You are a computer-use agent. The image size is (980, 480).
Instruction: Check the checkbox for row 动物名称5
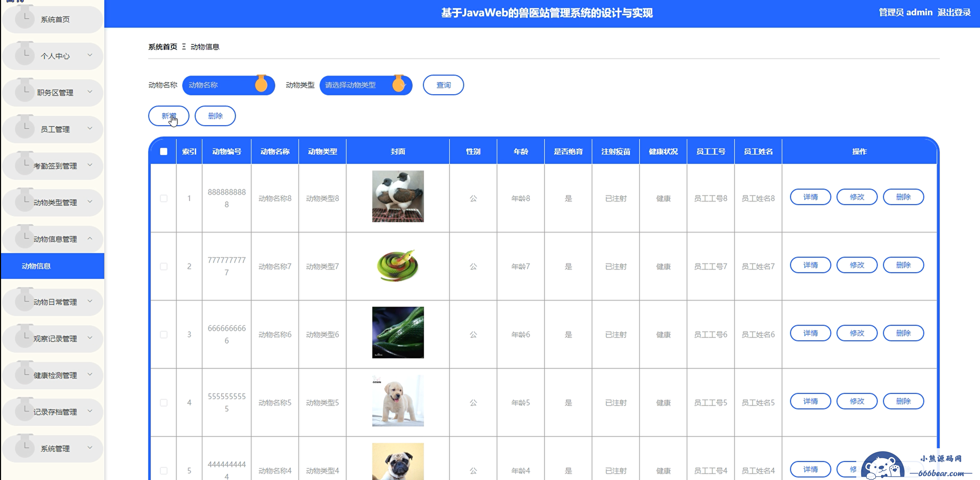pyautogui.click(x=164, y=402)
